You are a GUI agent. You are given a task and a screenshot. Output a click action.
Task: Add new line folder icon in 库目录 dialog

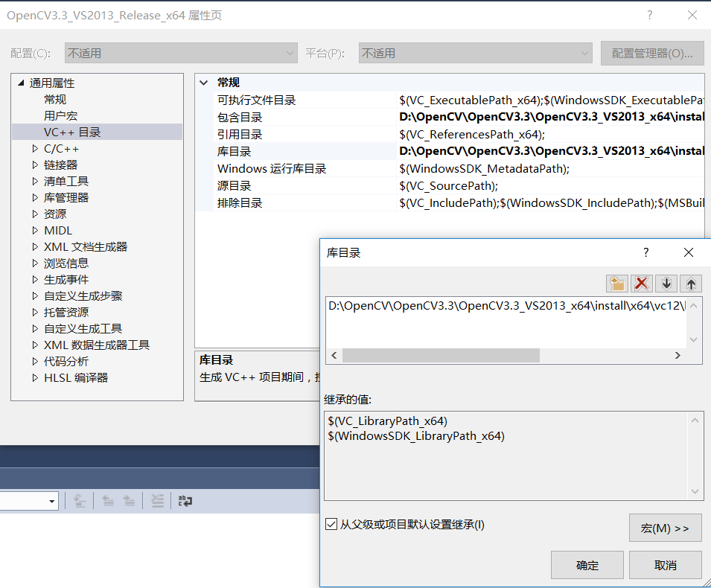617,284
